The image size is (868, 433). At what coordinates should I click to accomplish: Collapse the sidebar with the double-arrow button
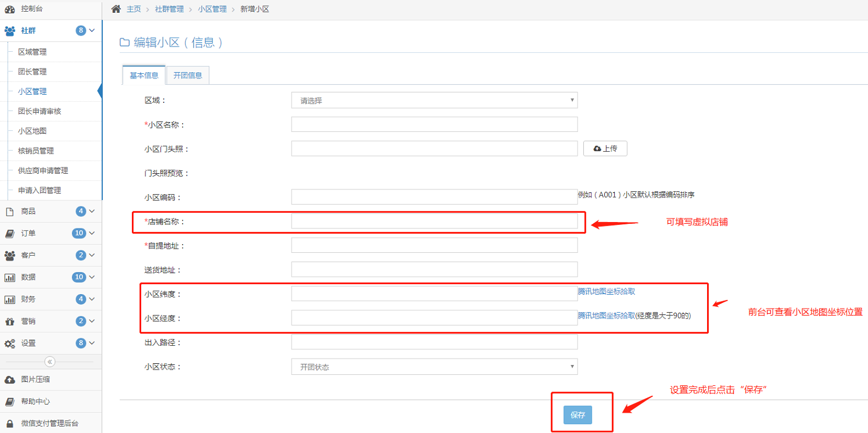click(x=50, y=362)
